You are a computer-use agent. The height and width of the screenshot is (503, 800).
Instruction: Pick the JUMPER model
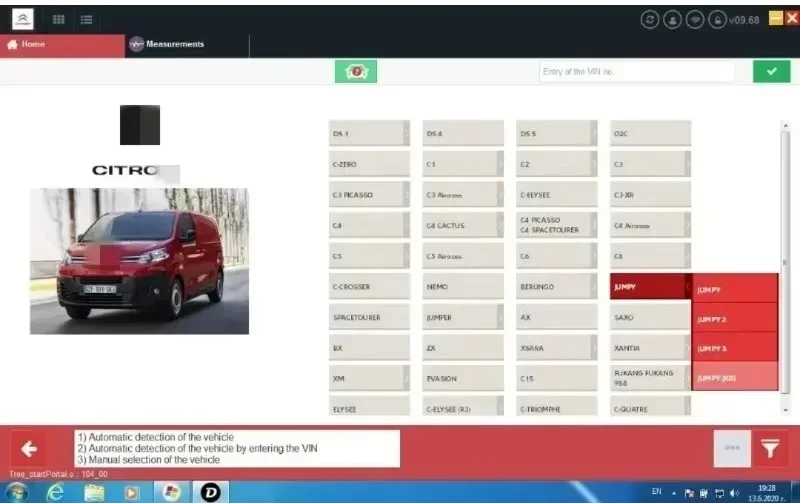(463, 317)
